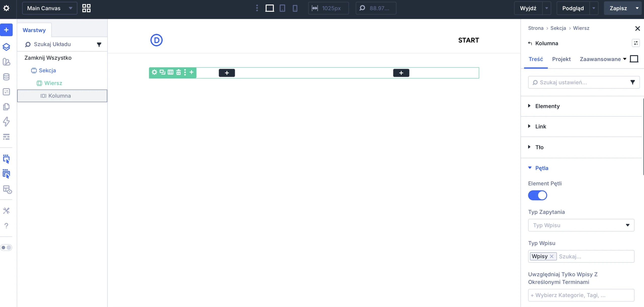
Task: Select the Layers icon in the left sidebar
Action: [6, 47]
